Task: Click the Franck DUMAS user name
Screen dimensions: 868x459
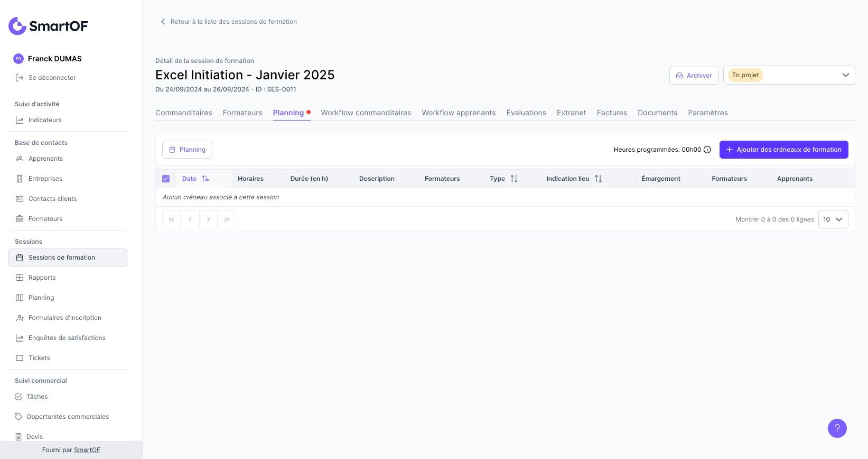Action: (55, 59)
